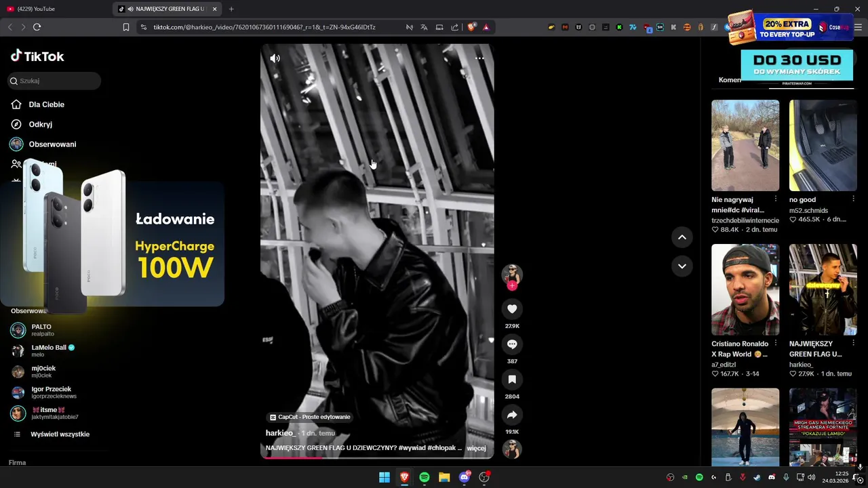This screenshot has height=488, width=868.
Task: Open a new browser tab
Action: point(231,9)
